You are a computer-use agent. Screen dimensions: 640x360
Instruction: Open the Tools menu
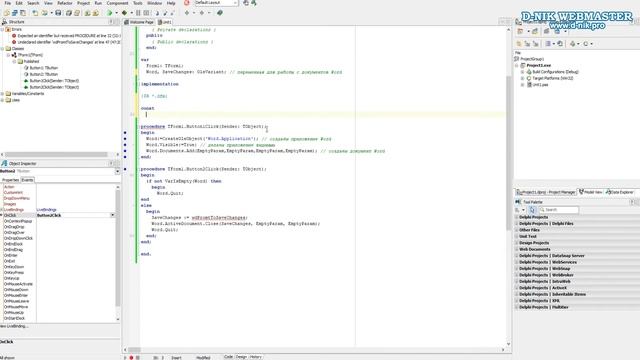(138, 3)
